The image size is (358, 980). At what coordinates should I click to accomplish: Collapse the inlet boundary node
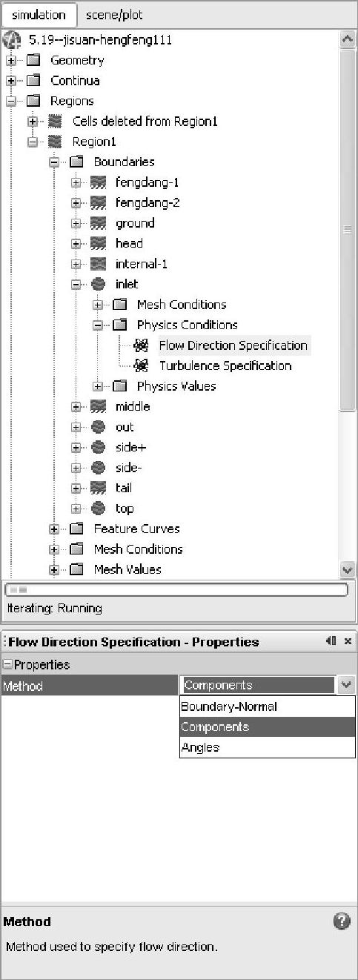[76, 284]
